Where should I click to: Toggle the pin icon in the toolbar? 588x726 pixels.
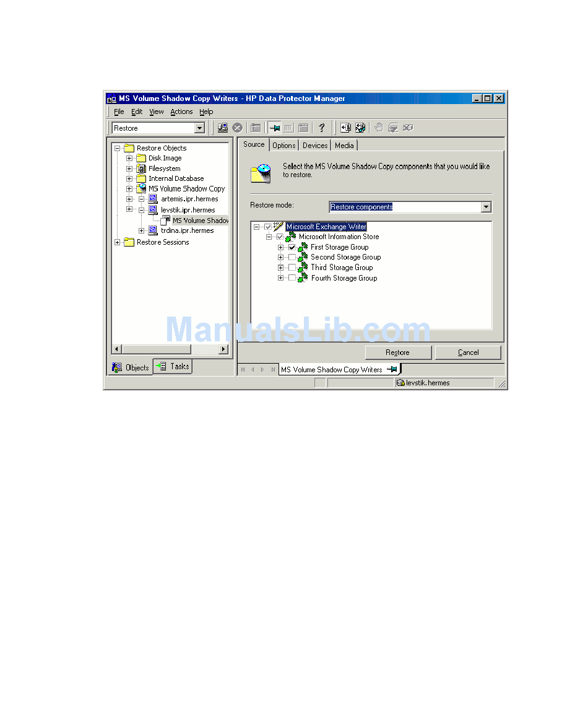pos(274,128)
